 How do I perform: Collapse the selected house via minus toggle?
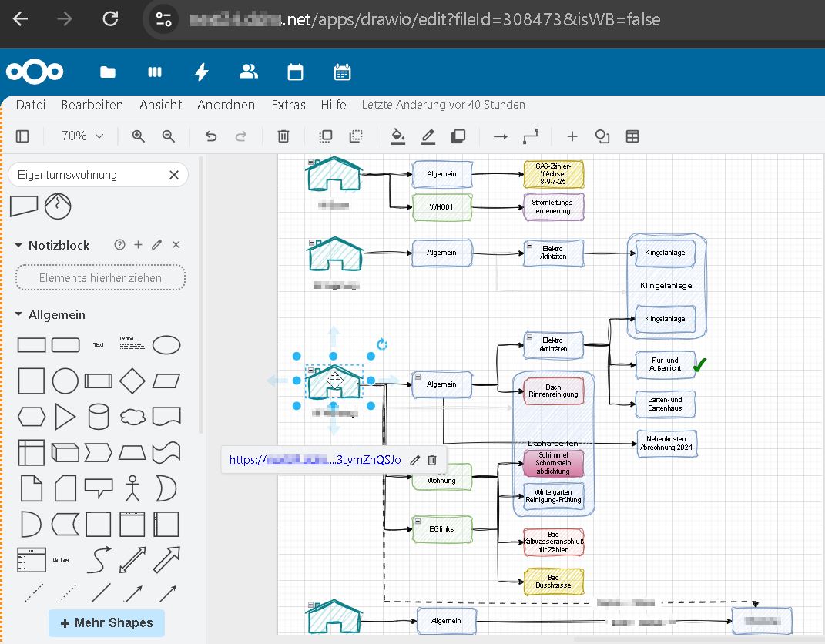(x=310, y=370)
